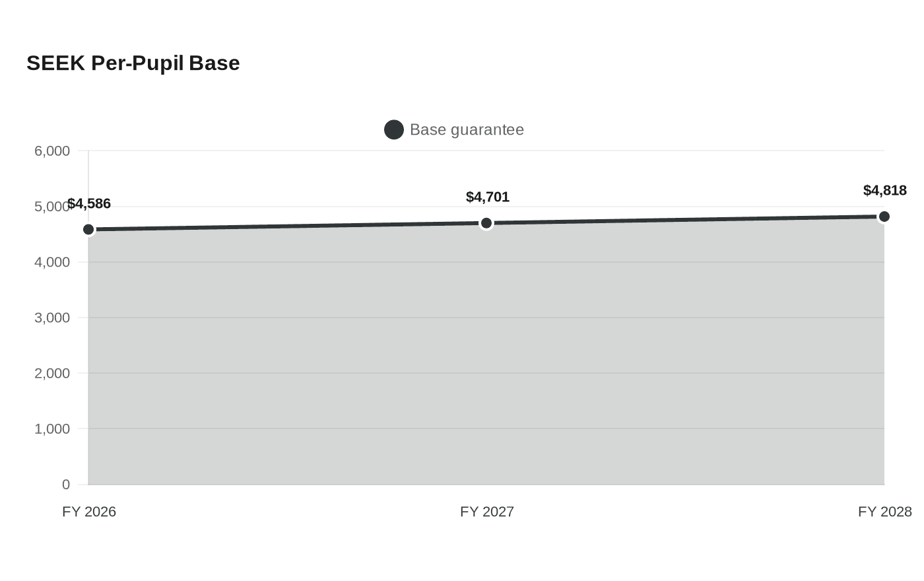
Task: Click the $4,818 data label
Action: point(885,191)
